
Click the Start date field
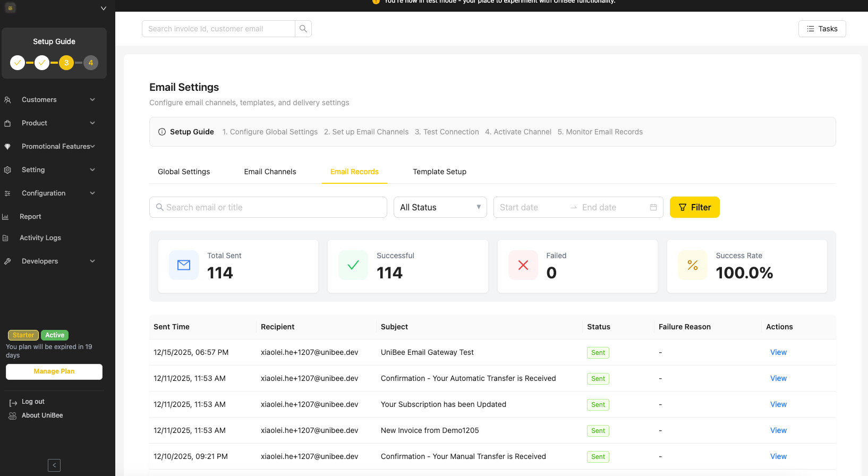click(531, 207)
